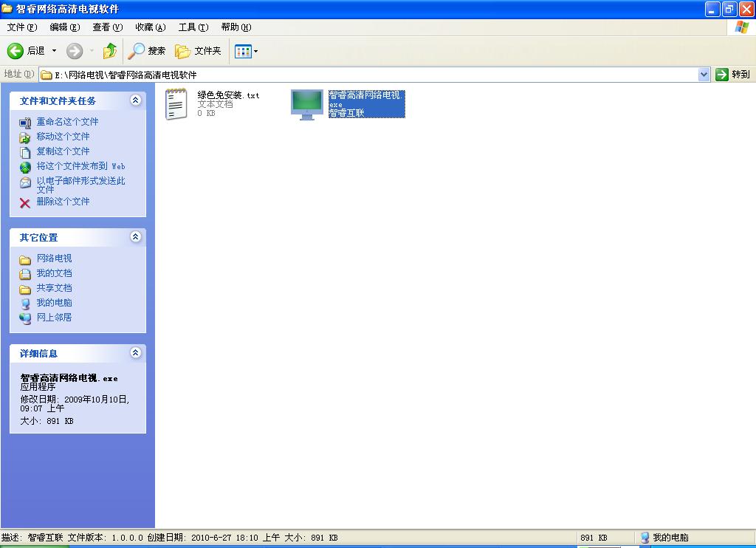
Task: Select the 智睿高清网络电视.exe monitor icon
Action: tap(307, 104)
